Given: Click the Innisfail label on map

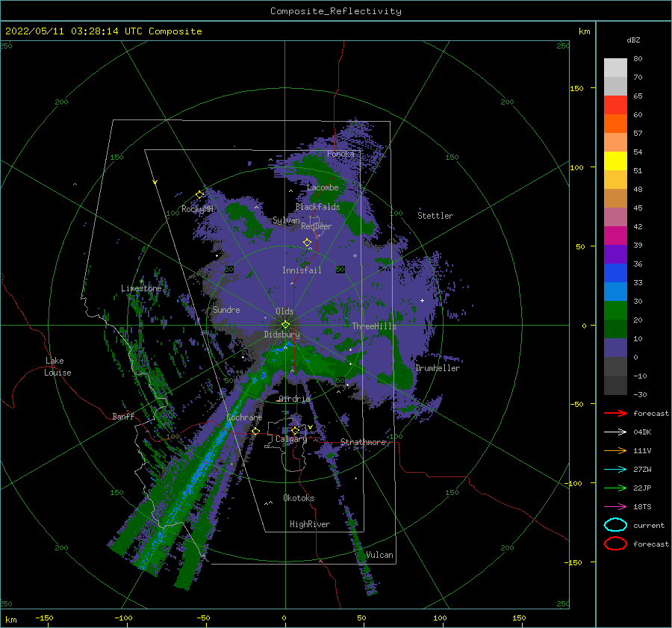Looking at the screenshot, I should pyautogui.click(x=302, y=270).
